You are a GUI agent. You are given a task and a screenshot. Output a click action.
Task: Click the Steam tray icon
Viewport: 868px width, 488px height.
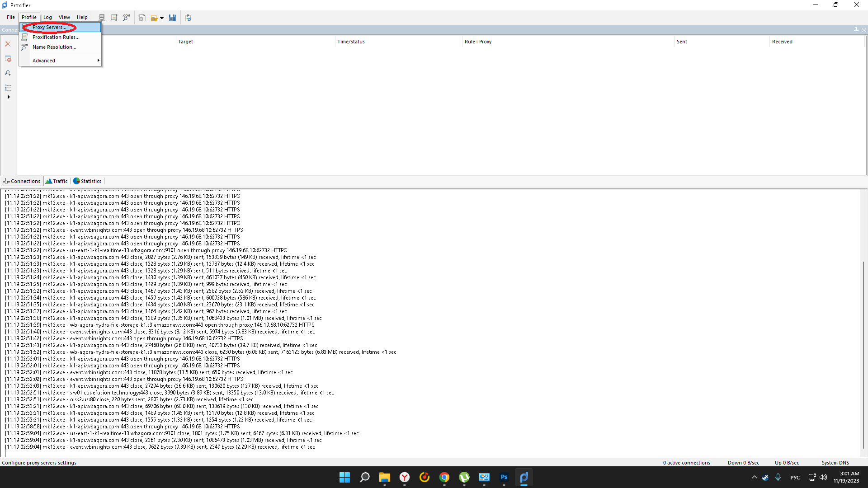765,477
